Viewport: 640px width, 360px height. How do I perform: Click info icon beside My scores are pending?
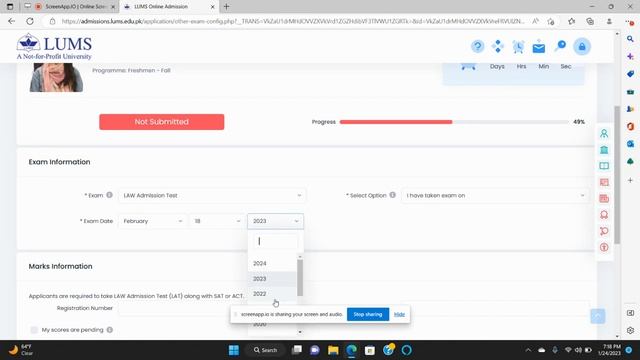pos(110,330)
